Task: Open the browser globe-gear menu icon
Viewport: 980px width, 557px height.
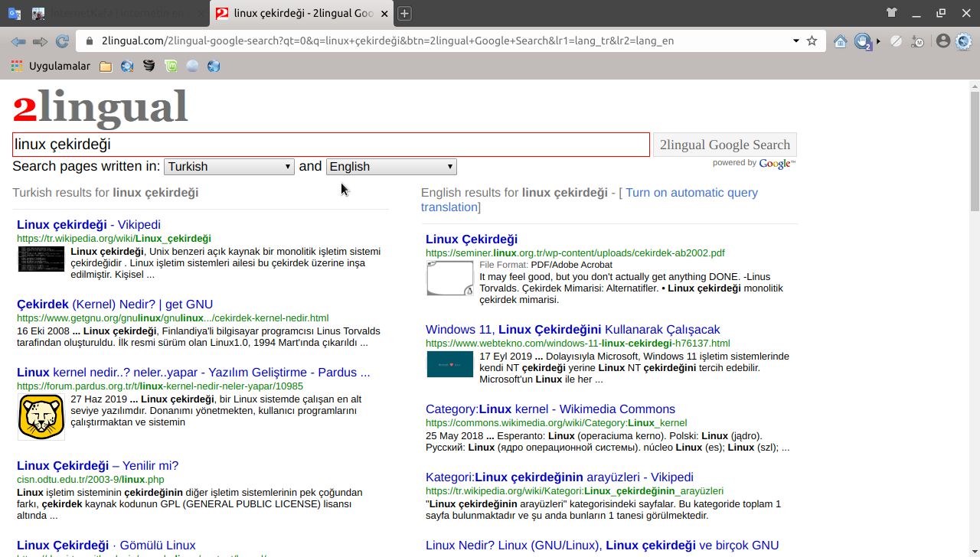Action: coord(964,41)
